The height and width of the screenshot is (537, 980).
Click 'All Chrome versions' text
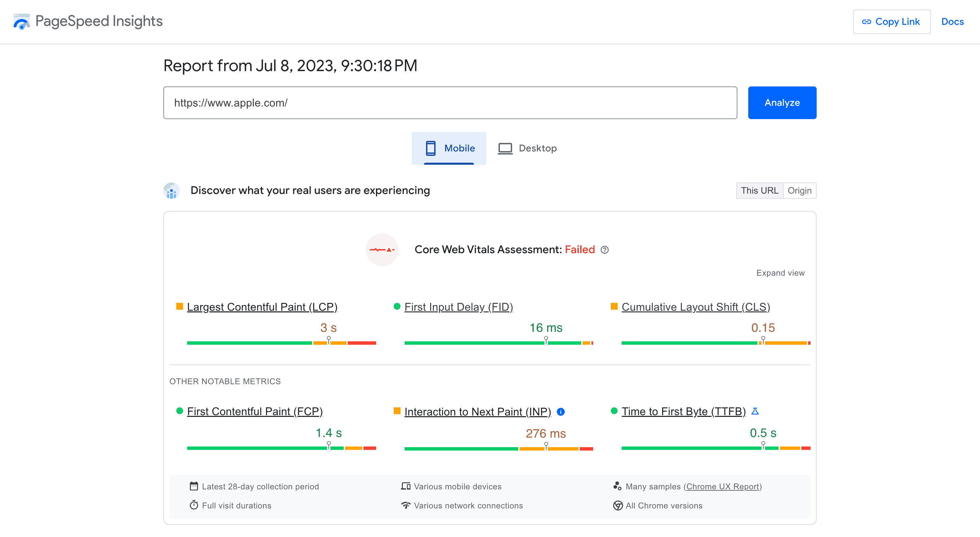click(x=664, y=505)
